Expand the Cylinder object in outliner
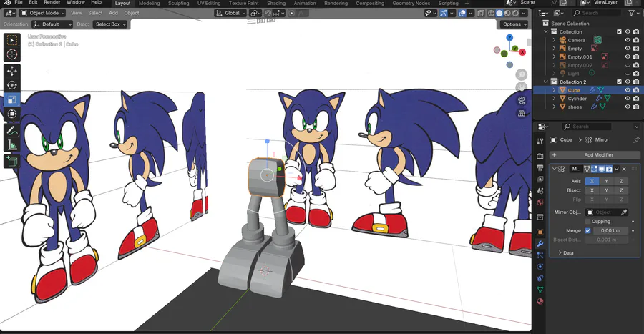This screenshot has width=644, height=334. click(554, 99)
